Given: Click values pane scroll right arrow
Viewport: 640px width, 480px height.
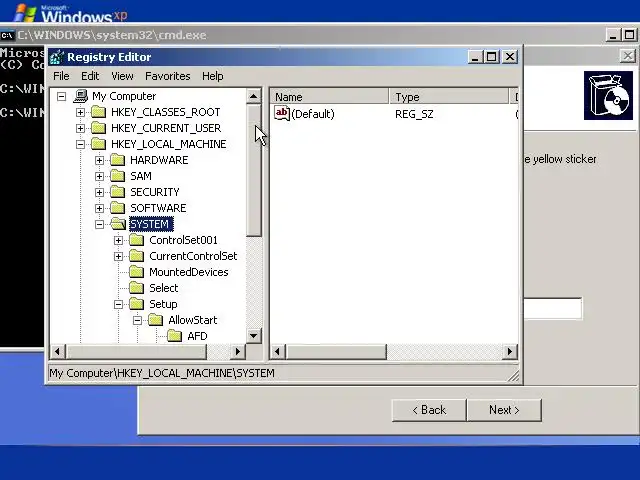Looking at the screenshot, I should [x=509, y=351].
